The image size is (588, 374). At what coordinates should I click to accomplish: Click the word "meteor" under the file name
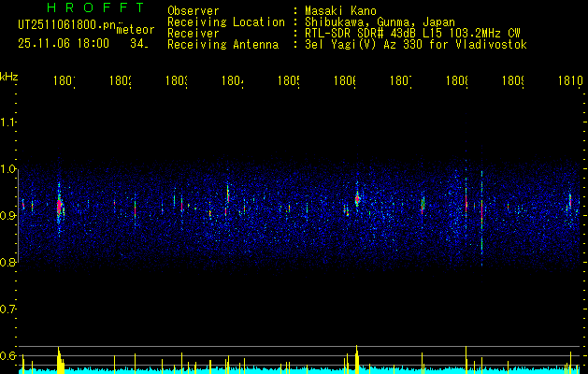pos(136,30)
